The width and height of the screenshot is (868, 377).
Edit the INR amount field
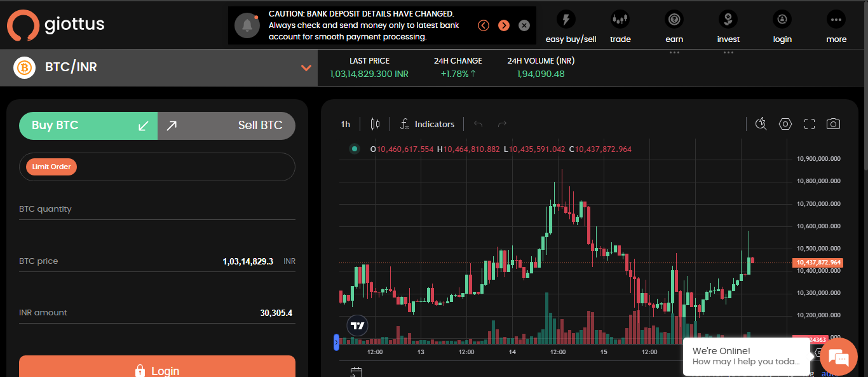point(157,313)
